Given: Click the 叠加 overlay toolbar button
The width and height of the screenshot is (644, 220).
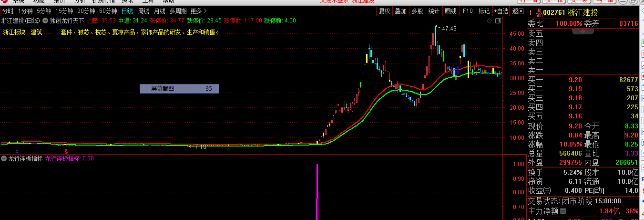Looking at the screenshot, I should coord(401,11).
